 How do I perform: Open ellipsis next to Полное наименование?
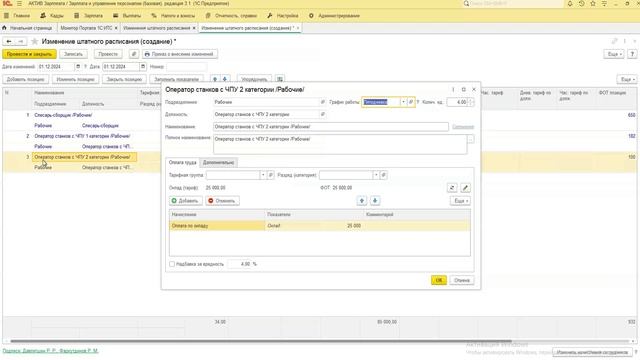(471, 139)
